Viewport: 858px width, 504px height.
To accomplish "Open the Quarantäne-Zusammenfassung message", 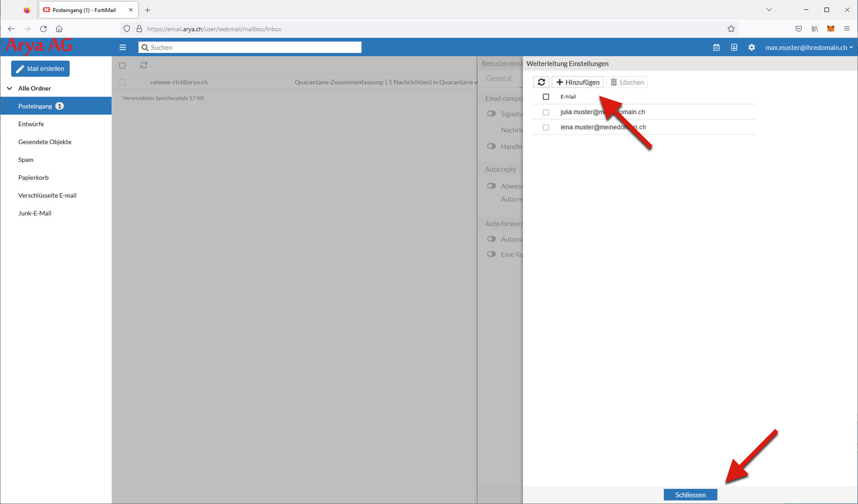I will point(386,82).
